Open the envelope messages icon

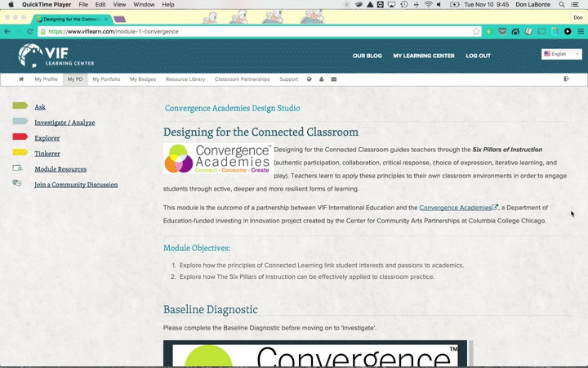[x=333, y=79]
